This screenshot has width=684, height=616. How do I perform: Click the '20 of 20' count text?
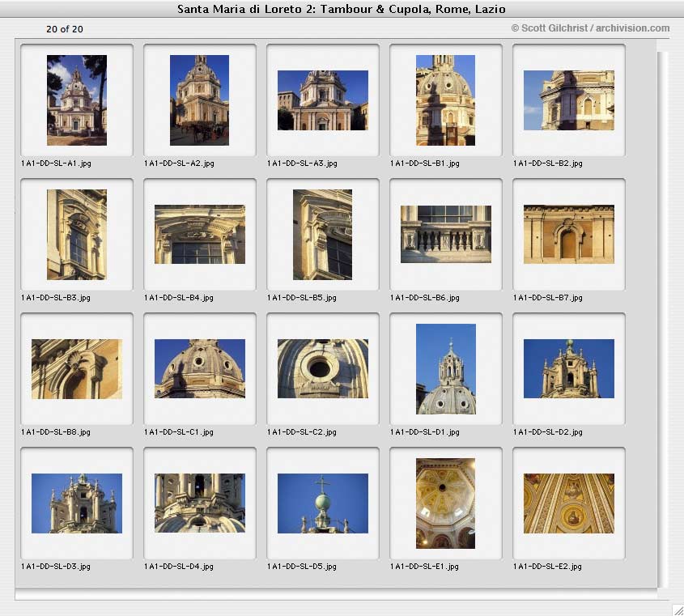click(65, 29)
